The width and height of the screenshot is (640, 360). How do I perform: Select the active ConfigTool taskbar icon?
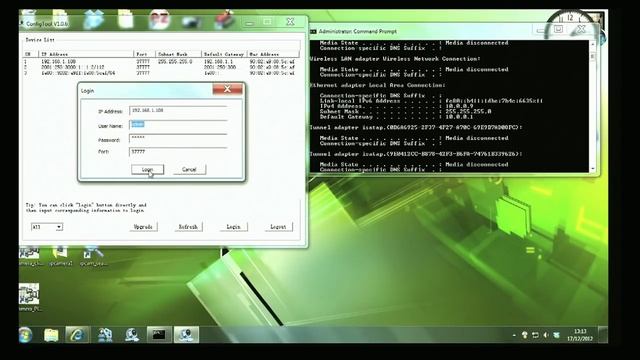coord(186,335)
